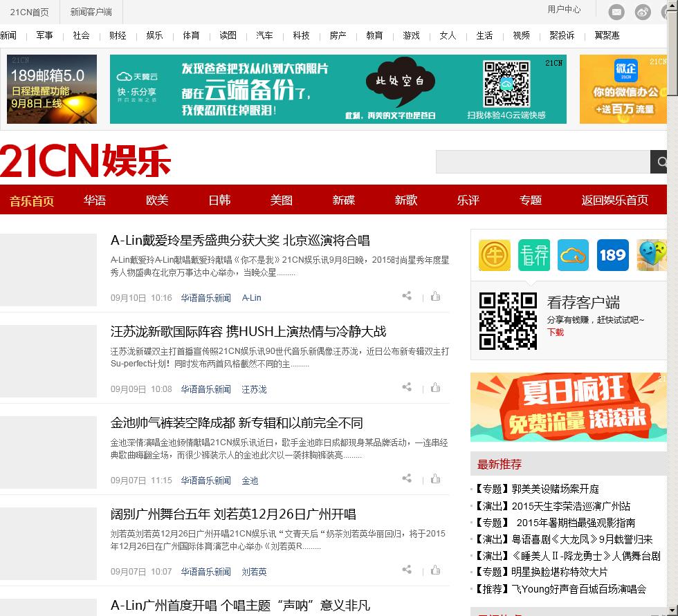Open headline 阔别广州舞台五年 刘若英
Image resolution: width=678 pixels, height=616 pixels.
[233, 514]
